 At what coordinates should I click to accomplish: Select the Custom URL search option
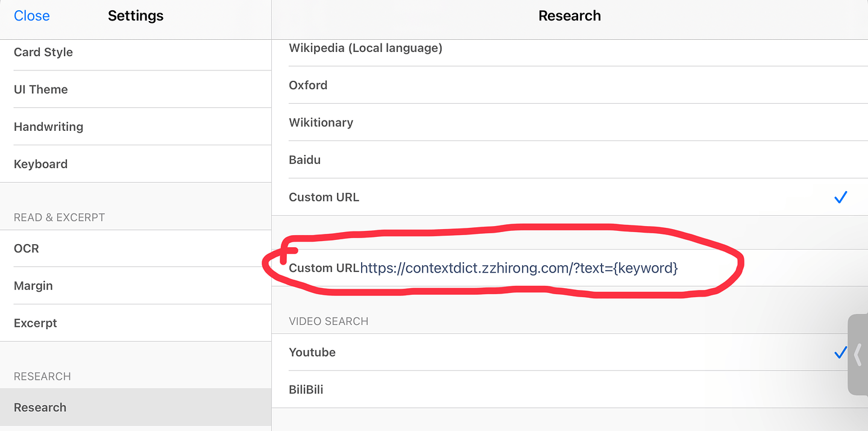[570, 197]
